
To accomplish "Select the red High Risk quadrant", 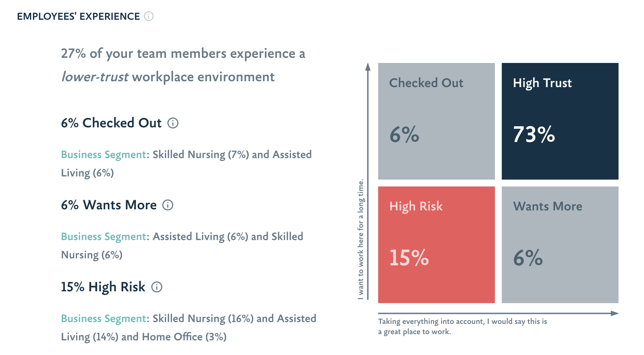I will 436,244.
